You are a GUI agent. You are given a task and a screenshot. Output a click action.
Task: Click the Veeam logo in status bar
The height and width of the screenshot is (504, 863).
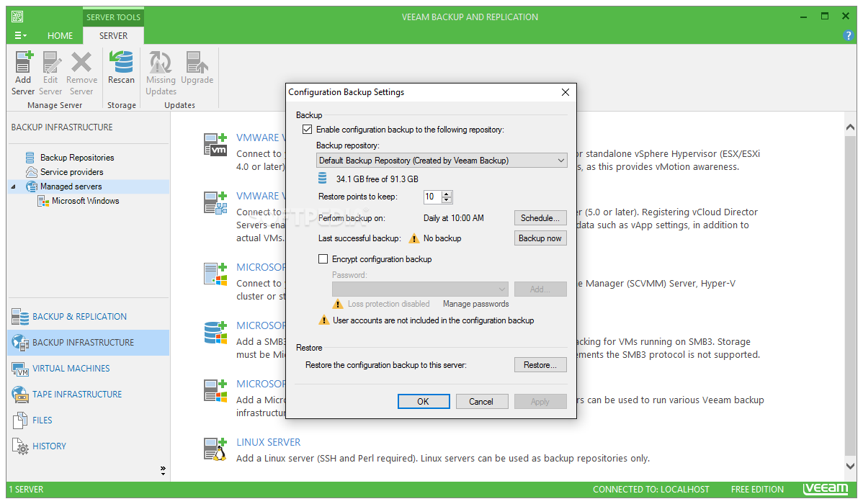point(826,489)
